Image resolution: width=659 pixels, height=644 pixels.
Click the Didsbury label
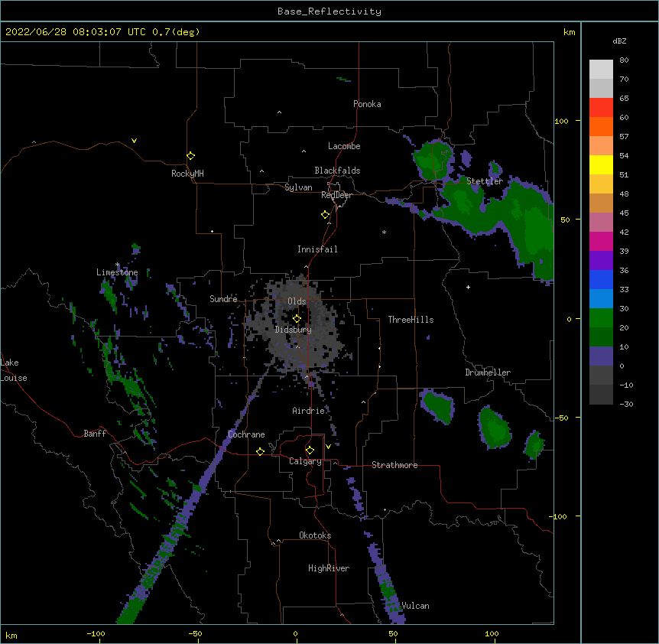[294, 330]
